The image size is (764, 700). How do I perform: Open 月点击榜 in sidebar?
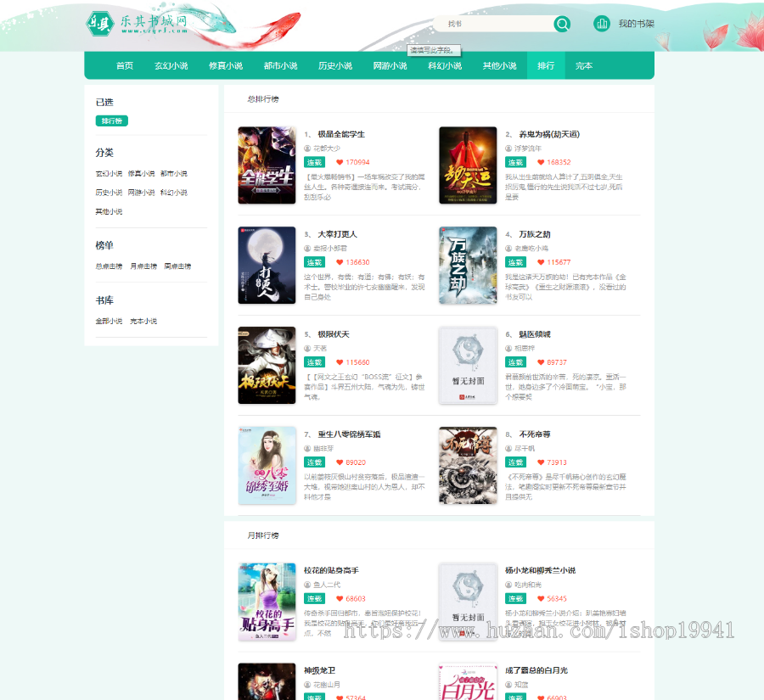(143, 266)
